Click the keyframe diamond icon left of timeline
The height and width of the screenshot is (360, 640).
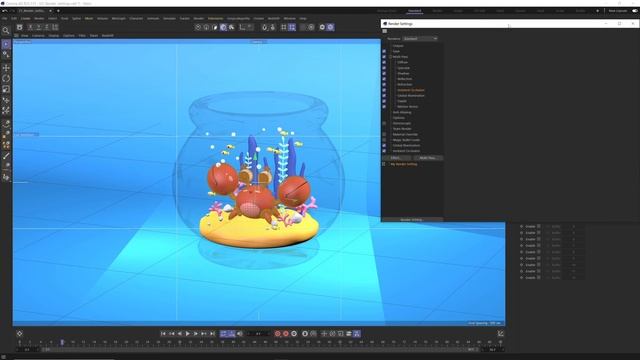click(x=19, y=333)
